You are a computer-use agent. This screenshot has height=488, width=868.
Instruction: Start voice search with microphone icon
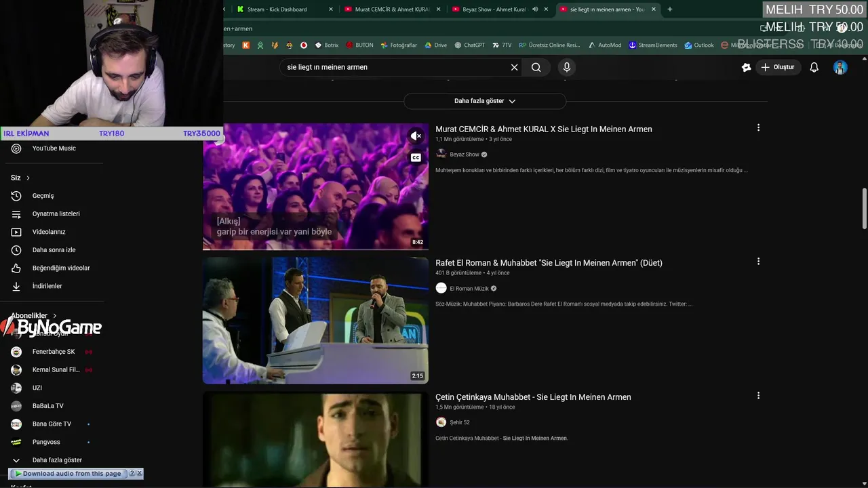point(567,67)
